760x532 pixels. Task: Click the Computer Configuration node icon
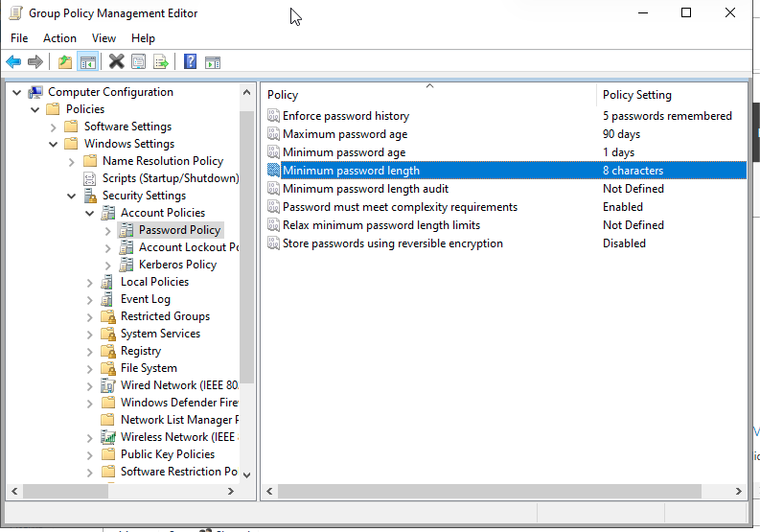[35, 92]
